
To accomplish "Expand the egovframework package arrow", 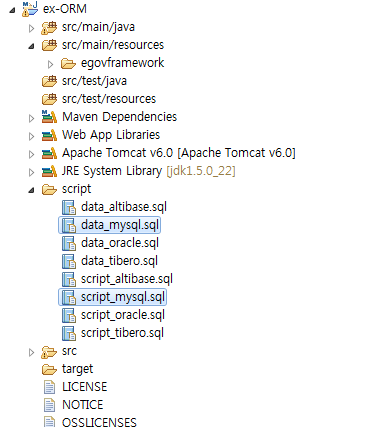I will (x=50, y=64).
